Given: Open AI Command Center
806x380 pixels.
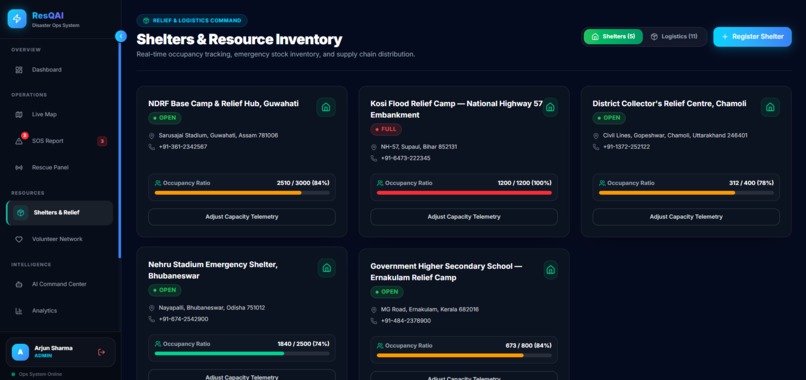Looking at the screenshot, I should (x=60, y=284).
